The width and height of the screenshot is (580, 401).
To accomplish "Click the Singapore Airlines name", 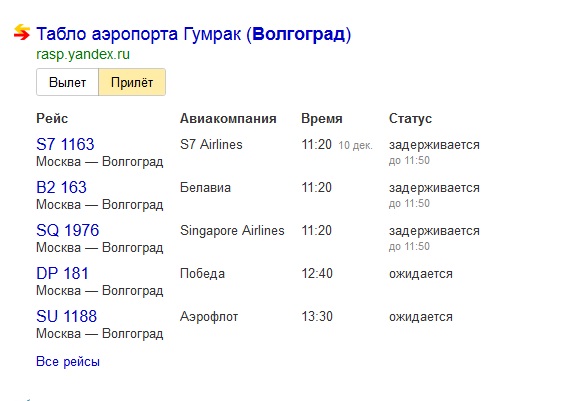I will [x=232, y=230].
